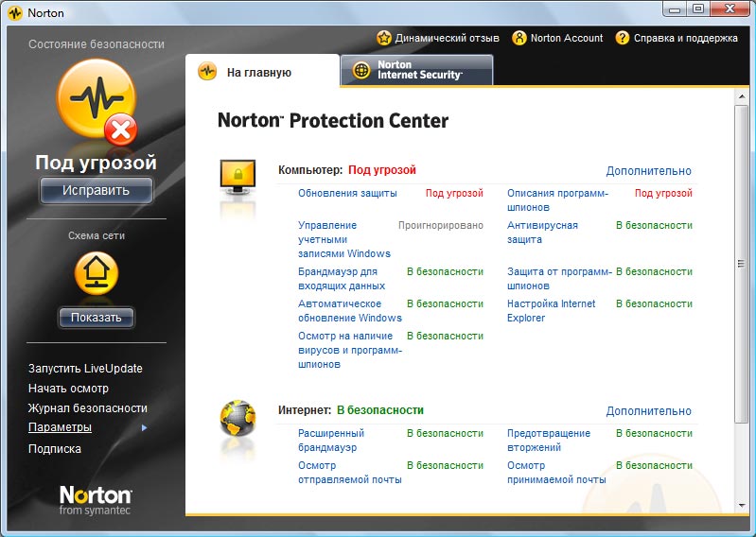Image resolution: width=756 pixels, height=537 pixels.
Task: Click the Norton from symantec logo
Action: 96,500
